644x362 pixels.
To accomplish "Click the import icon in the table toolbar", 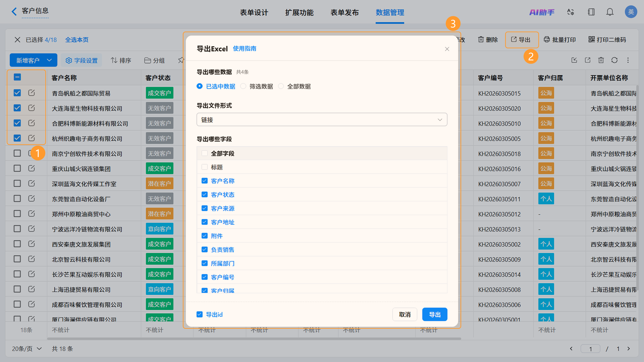I will pos(574,60).
